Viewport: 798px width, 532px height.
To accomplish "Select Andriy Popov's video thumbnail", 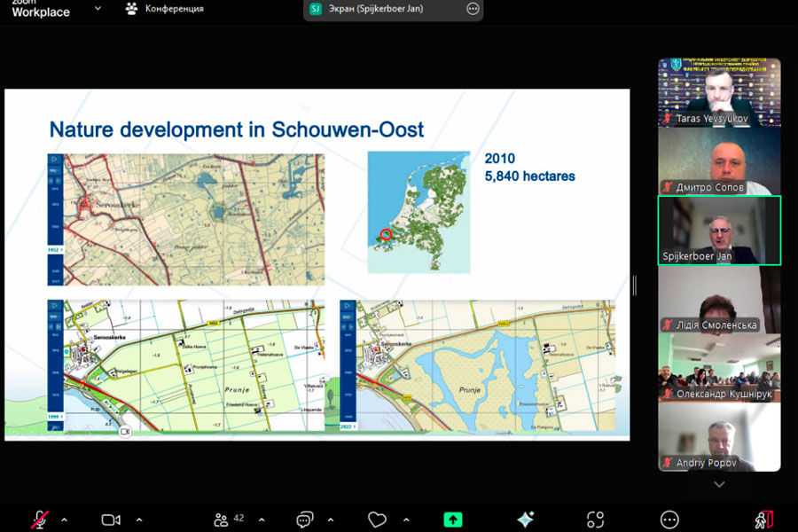I will 719,436.
